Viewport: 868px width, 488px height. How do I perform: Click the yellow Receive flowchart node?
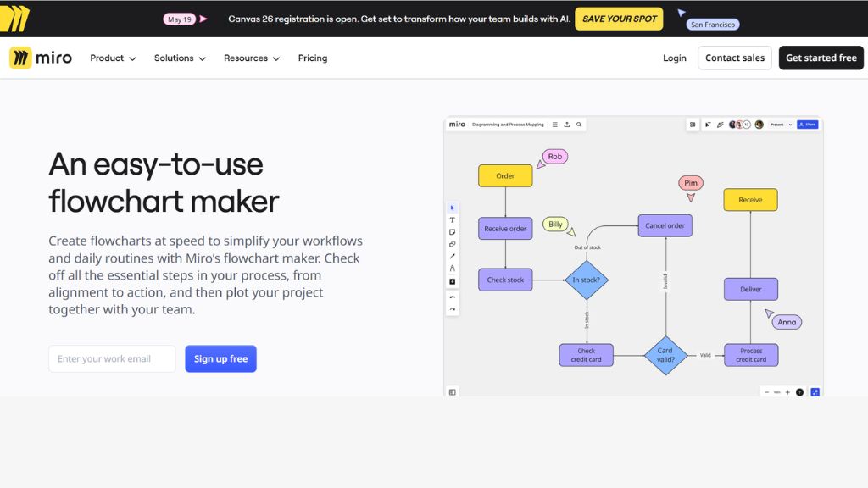[751, 200]
